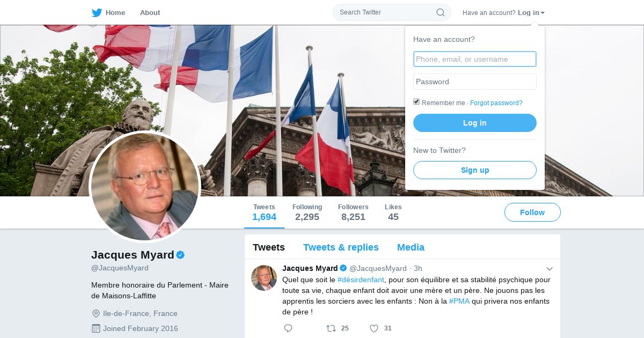Image resolution: width=644 pixels, height=338 pixels.
Task: Focus the Phone, email, or username field
Action: point(475,59)
